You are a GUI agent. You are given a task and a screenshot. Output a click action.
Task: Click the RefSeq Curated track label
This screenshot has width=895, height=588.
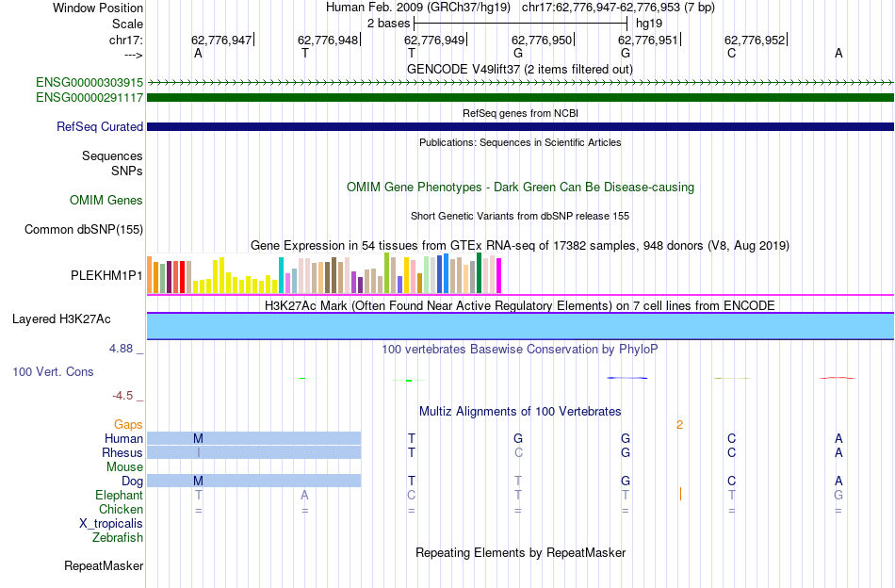[x=100, y=126]
